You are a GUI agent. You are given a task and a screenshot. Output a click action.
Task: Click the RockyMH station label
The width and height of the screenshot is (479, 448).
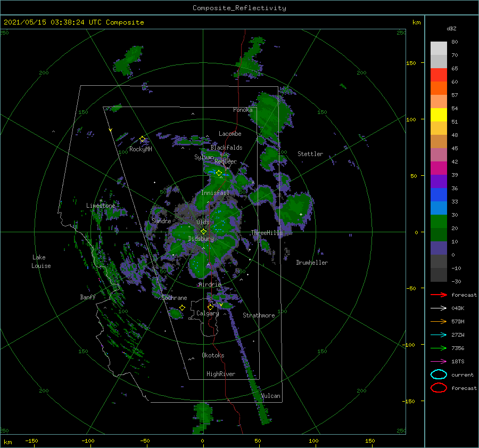(141, 149)
